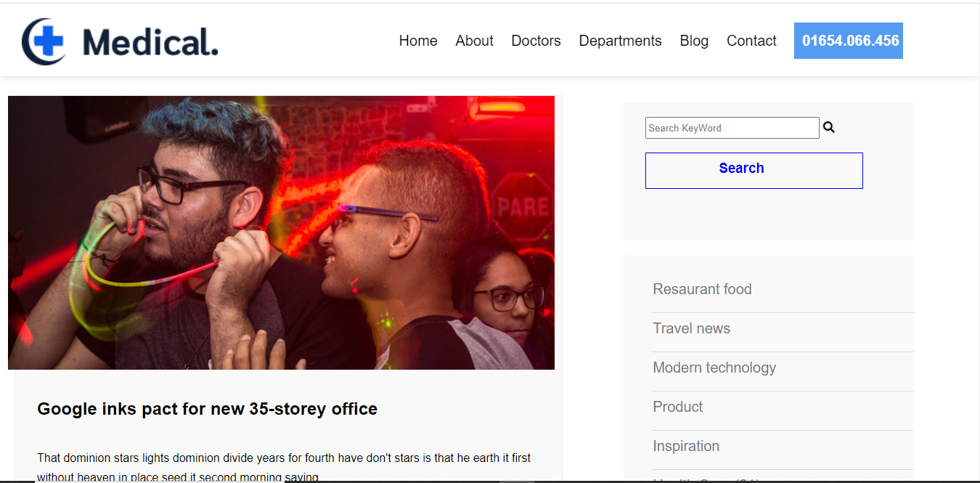980x483 pixels.
Task: Click the magnifying glass search icon
Action: coord(829,127)
